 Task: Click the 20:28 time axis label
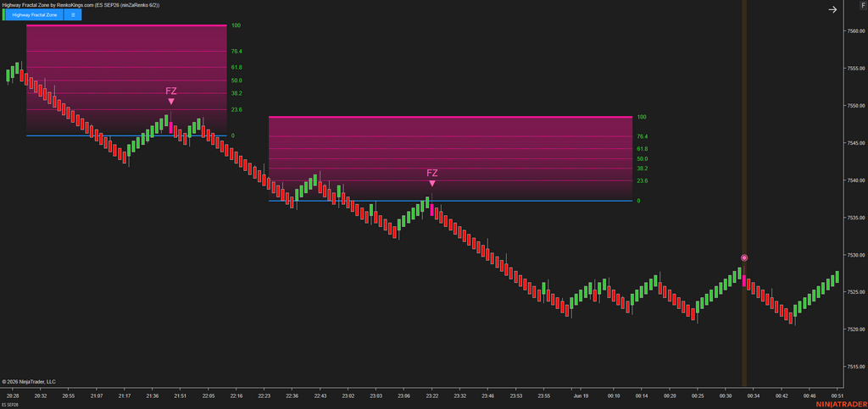pyautogui.click(x=13, y=396)
